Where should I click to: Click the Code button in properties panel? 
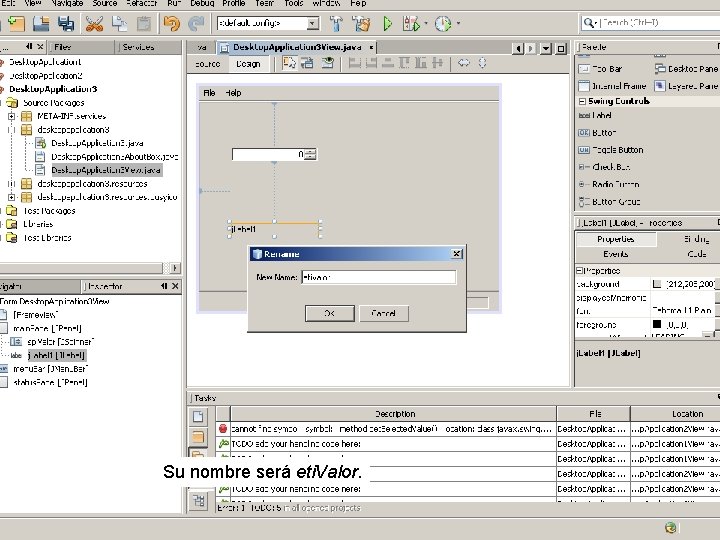click(697, 254)
